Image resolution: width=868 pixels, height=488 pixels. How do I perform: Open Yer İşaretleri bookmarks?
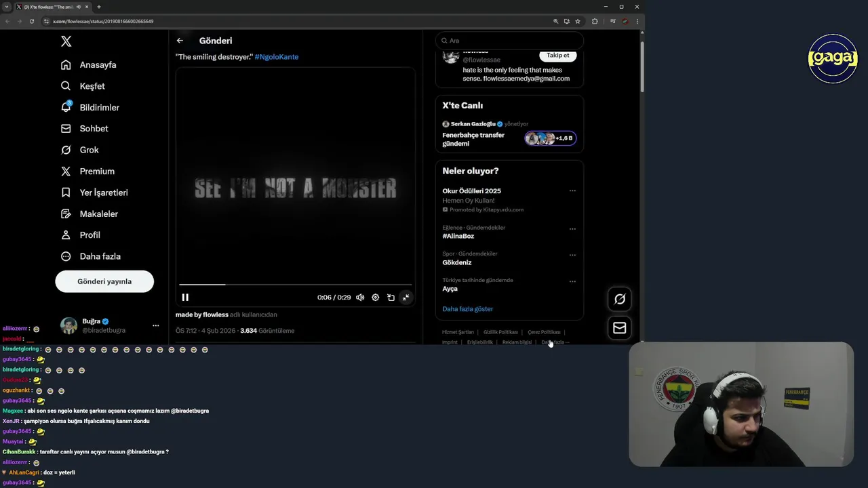click(x=94, y=192)
